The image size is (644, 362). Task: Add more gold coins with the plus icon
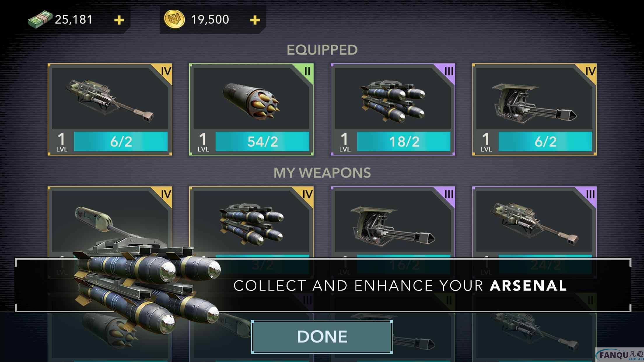pyautogui.click(x=255, y=20)
